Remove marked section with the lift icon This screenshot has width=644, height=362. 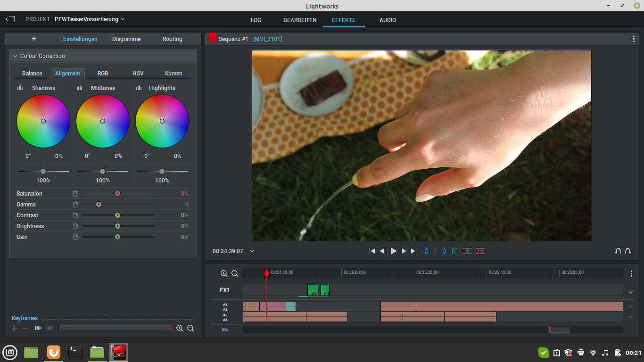pos(467,251)
